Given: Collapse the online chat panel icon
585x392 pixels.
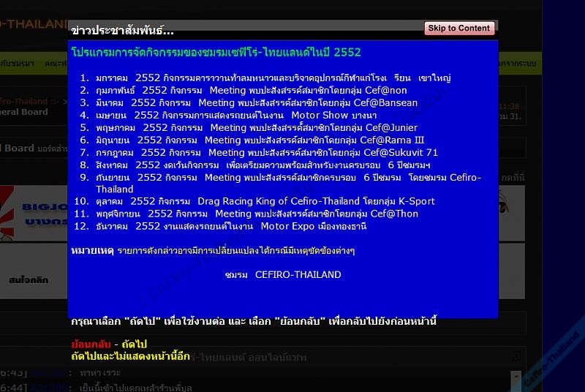Looking at the screenshot, I should [516, 356].
